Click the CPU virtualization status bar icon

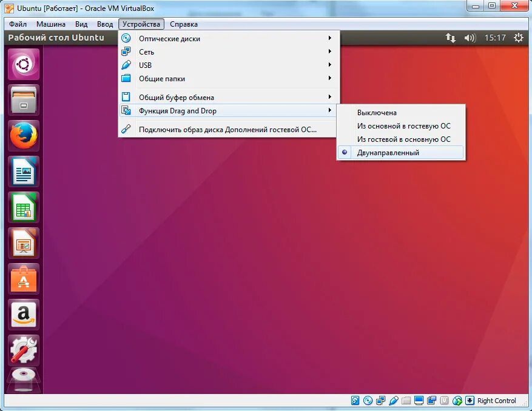pos(445,401)
